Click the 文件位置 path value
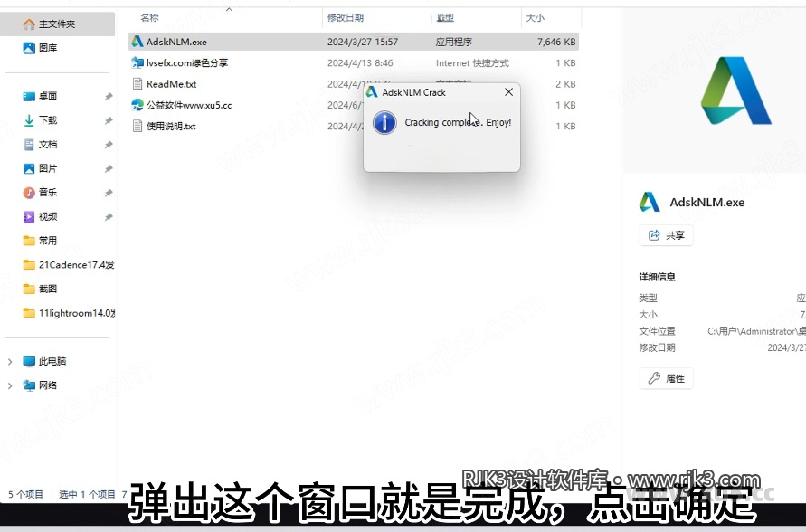The height and width of the screenshot is (532, 806). point(756,331)
